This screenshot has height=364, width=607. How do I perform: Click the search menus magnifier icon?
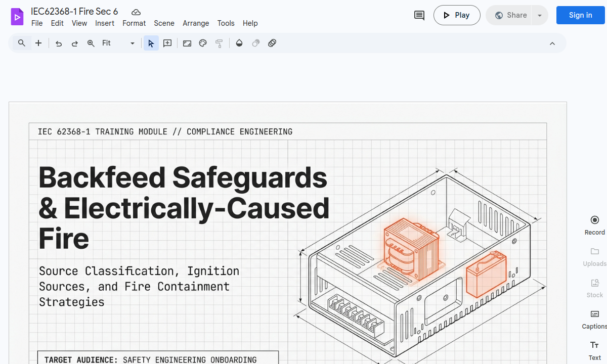[x=22, y=43]
